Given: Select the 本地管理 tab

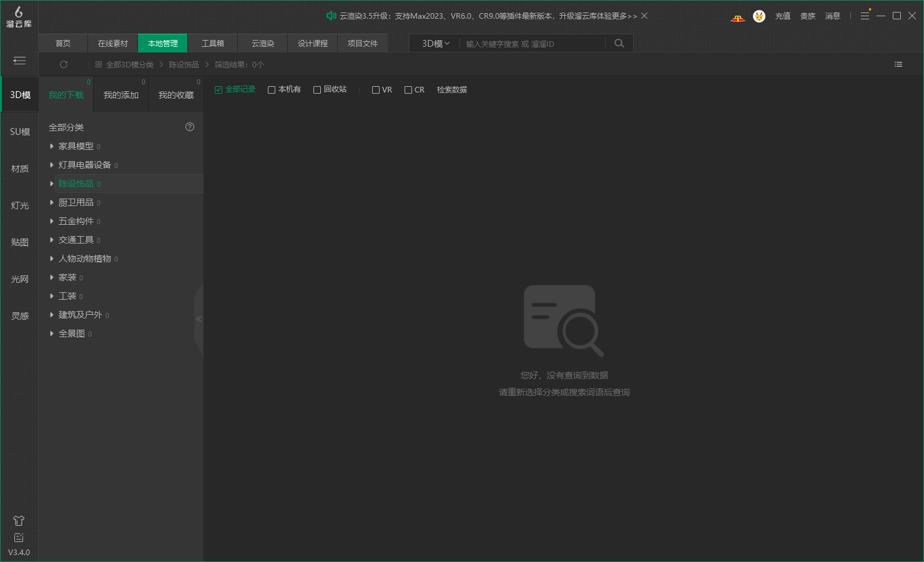Looking at the screenshot, I should (163, 43).
